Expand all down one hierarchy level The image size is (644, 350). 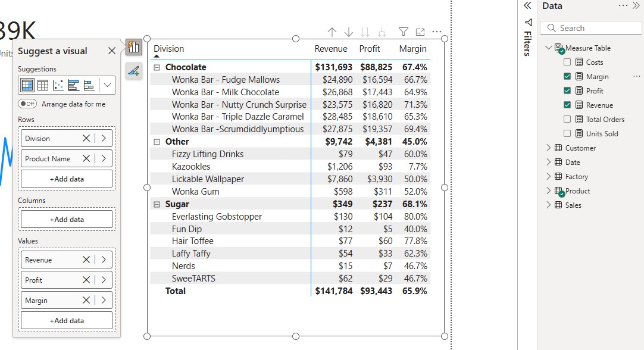point(382,32)
